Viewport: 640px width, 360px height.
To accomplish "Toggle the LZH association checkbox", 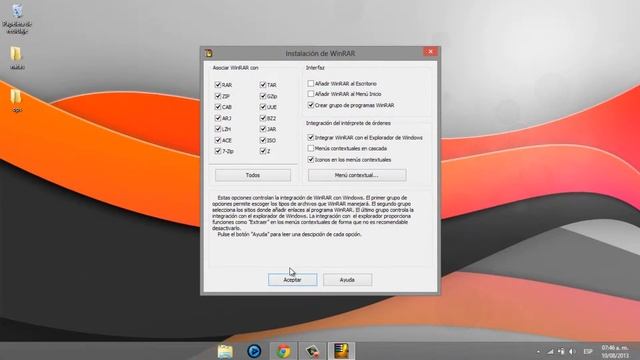I will 218,129.
